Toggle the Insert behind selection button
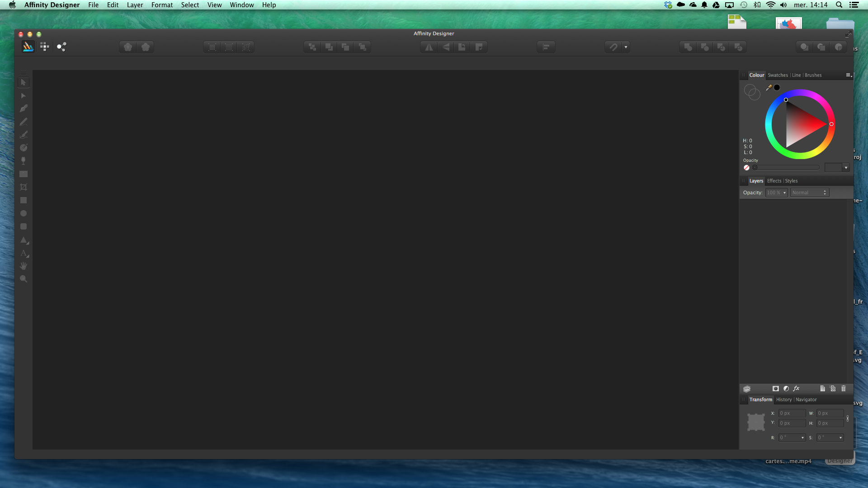This screenshot has height=488, width=868. (x=804, y=47)
